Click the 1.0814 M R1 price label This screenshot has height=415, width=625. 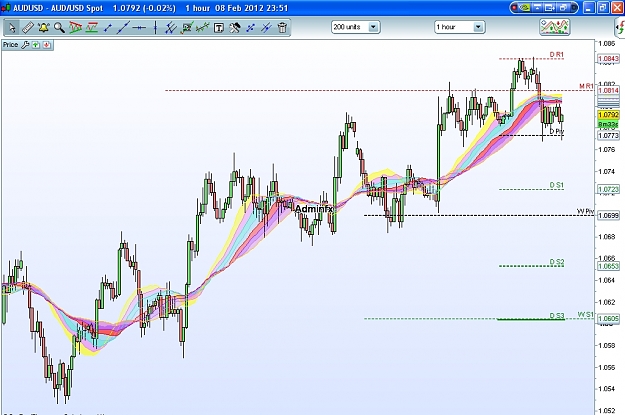point(608,90)
